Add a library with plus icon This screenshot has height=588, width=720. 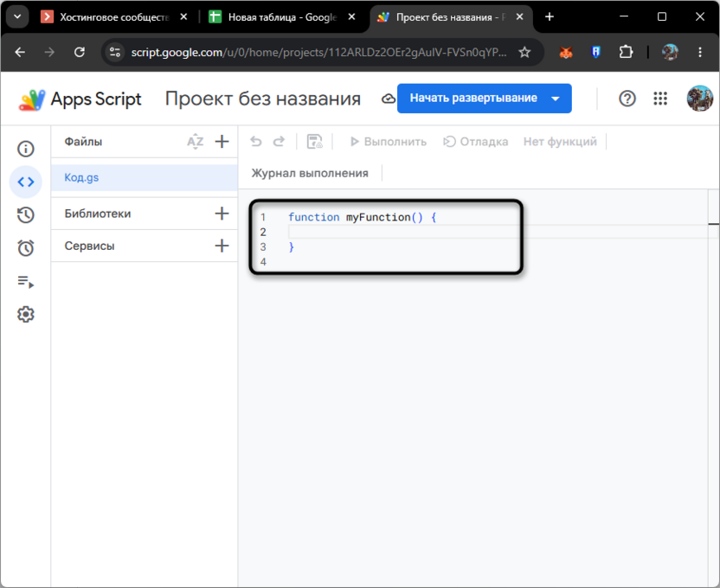[x=222, y=214]
